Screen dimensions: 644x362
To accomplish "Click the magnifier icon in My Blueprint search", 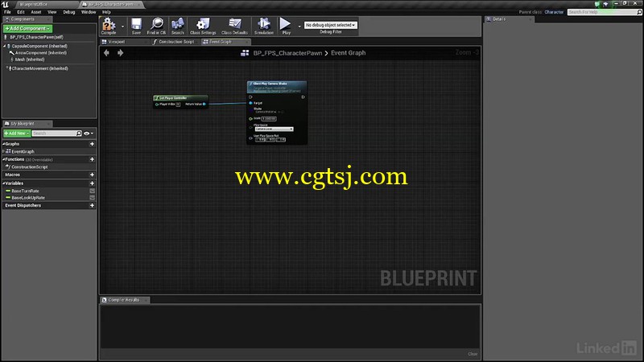I will tap(78, 134).
